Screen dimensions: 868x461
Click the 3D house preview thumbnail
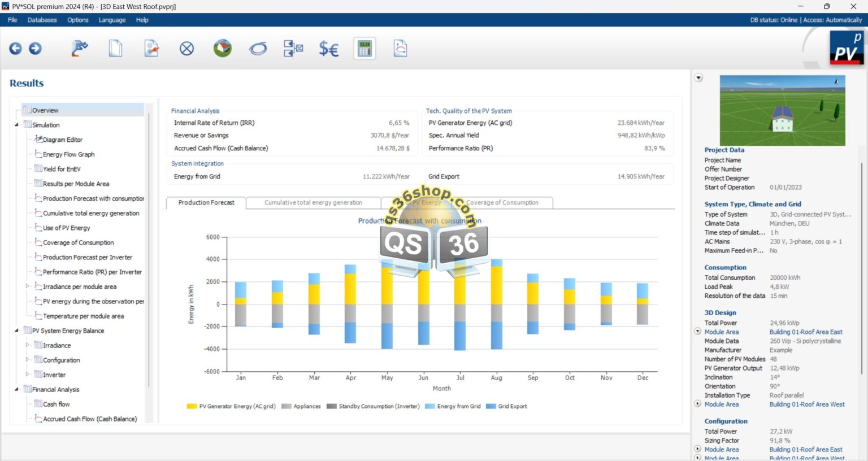point(782,111)
